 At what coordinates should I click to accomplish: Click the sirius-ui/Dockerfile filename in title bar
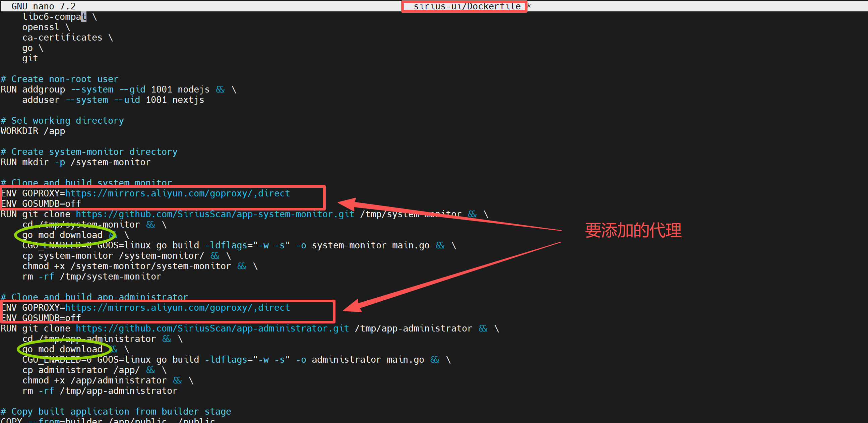467,6
